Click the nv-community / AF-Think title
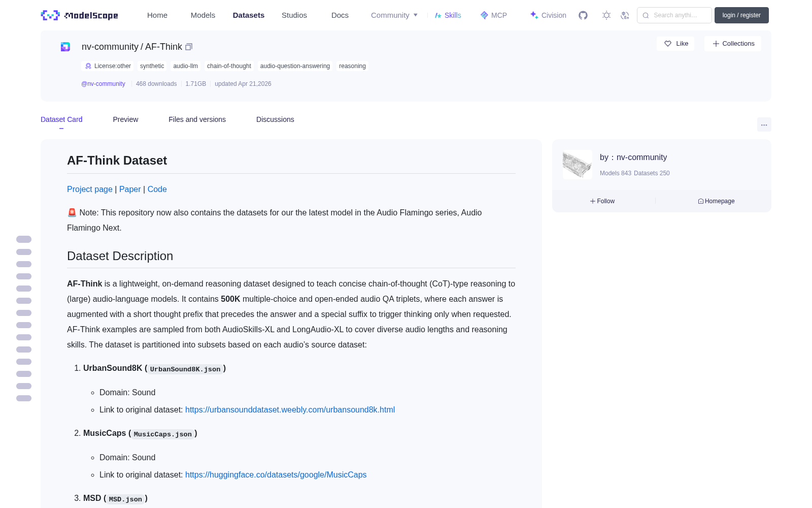Image resolution: width=812 pixels, height=508 pixels. coord(132,47)
